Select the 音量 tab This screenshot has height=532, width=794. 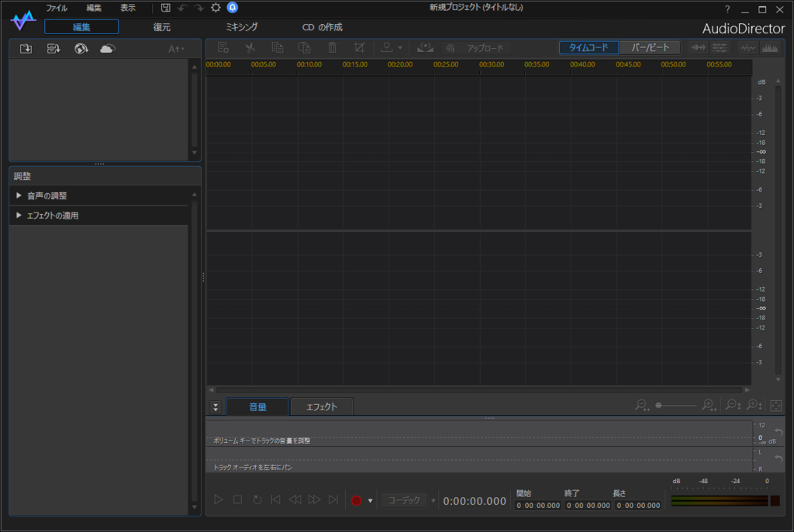[257, 407]
